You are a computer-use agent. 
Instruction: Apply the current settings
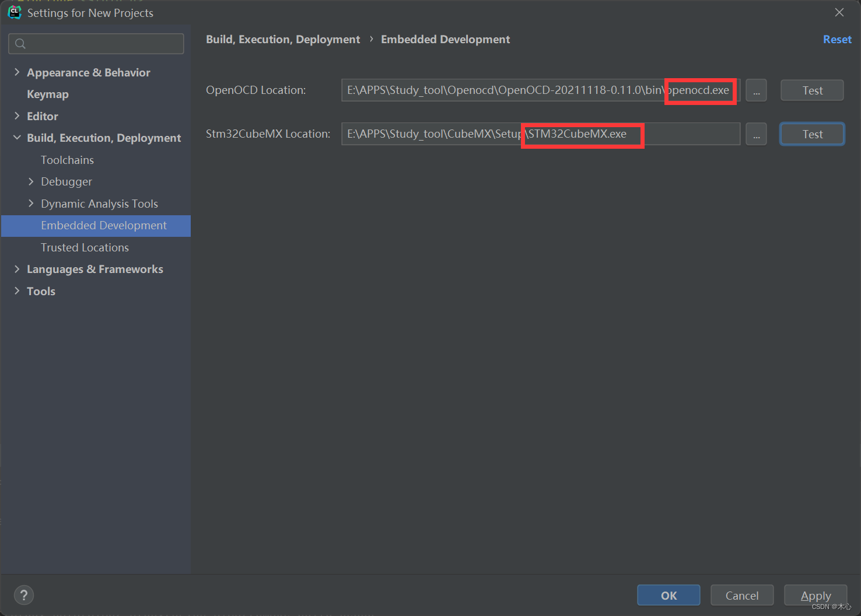pos(815,596)
